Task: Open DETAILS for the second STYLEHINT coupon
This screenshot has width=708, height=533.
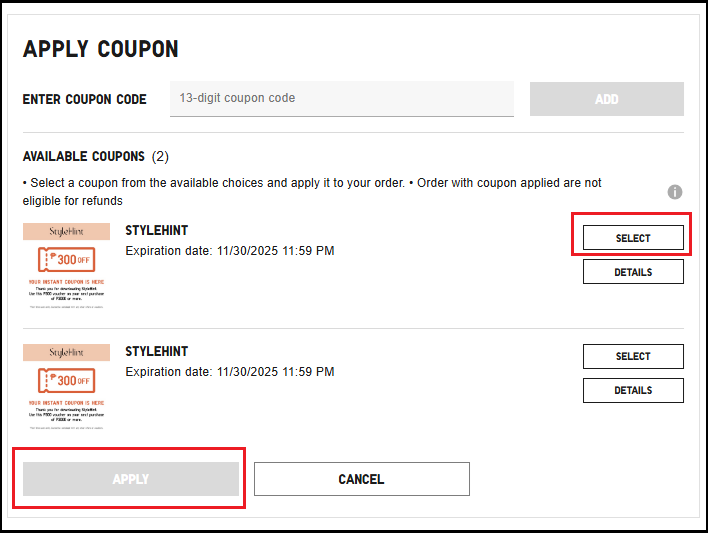Action: (633, 390)
